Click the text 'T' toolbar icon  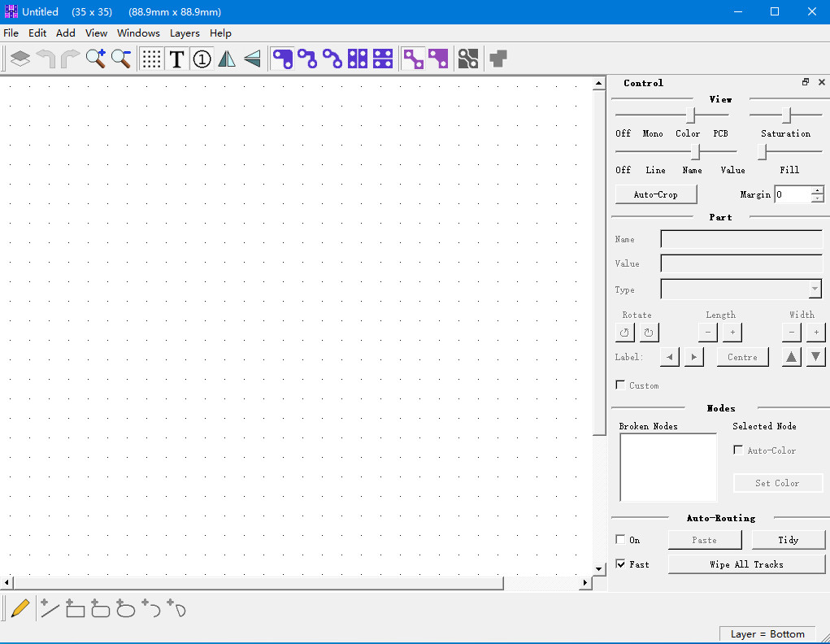(176, 59)
